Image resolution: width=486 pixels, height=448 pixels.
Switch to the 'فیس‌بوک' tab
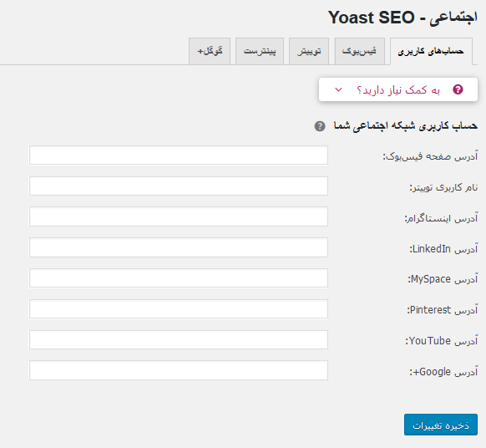[x=360, y=51]
